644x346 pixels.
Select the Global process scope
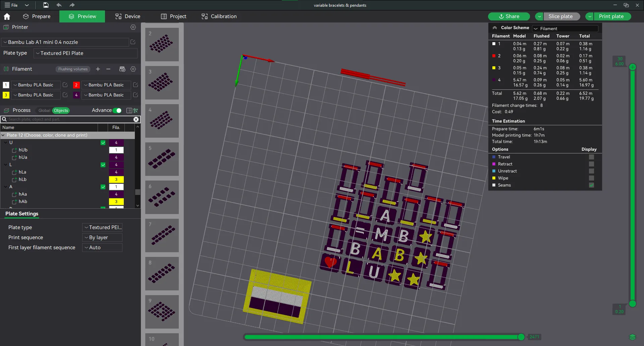(44, 111)
